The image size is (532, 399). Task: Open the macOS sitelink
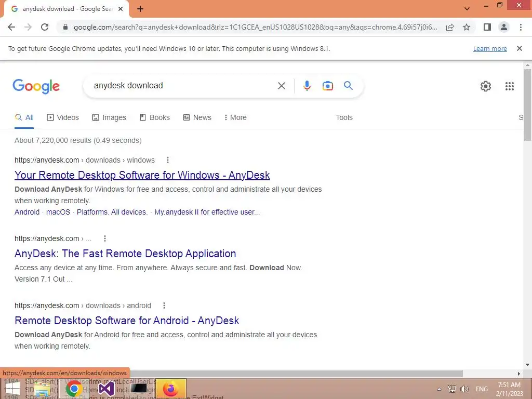point(58,212)
